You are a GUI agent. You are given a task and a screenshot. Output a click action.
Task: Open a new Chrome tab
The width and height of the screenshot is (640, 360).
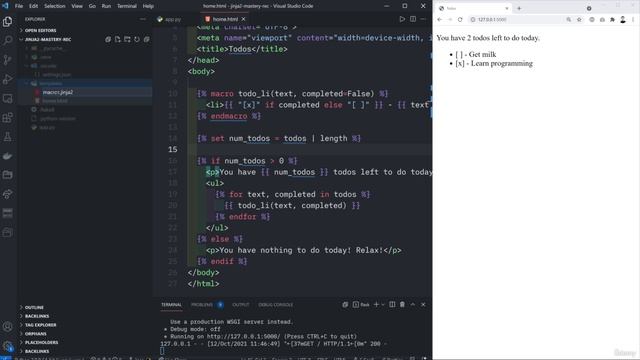click(x=519, y=8)
